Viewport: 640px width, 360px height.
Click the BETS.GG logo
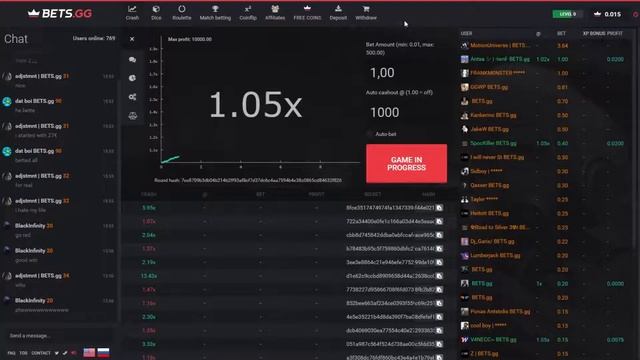tap(60, 14)
